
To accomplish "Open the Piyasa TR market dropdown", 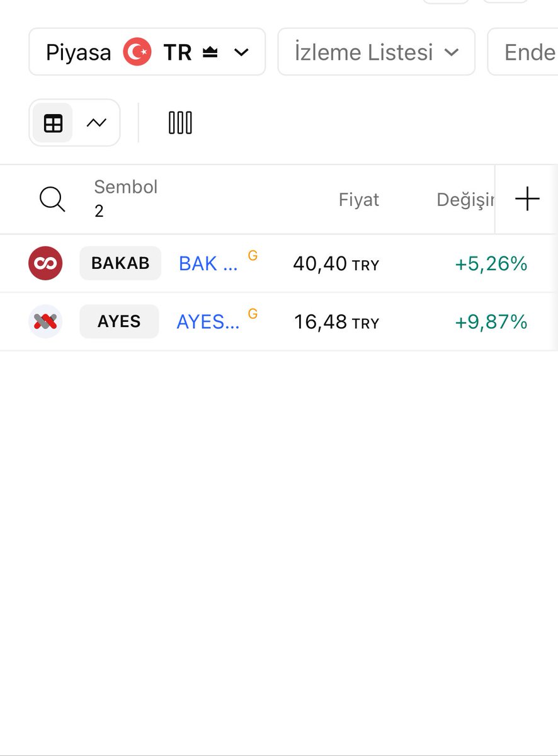I will pos(147,52).
